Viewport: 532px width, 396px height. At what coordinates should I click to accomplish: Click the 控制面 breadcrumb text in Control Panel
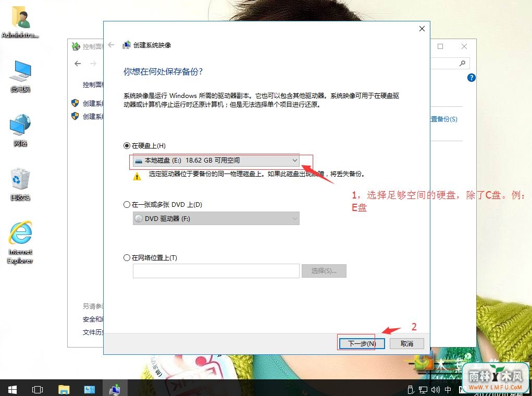[93, 84]
